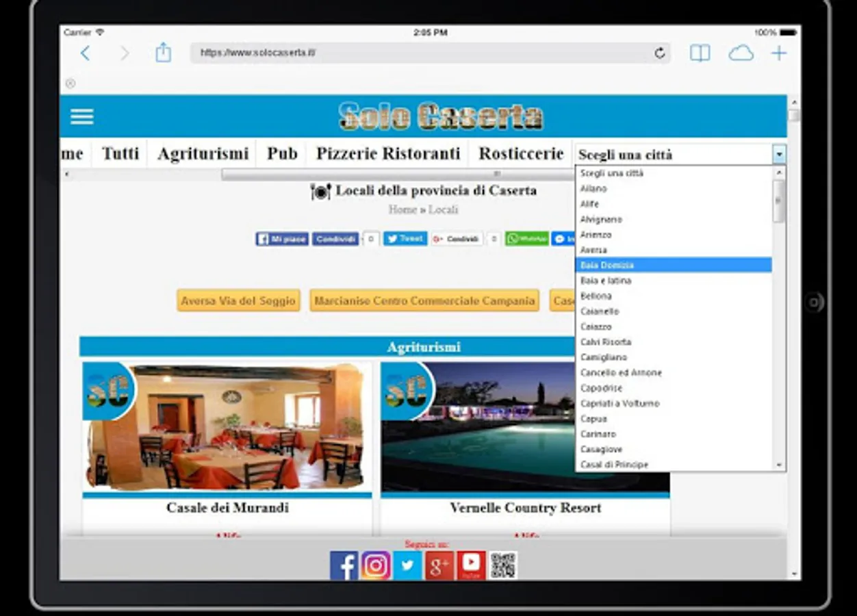Click the Solo Caserta logo
The width and height of the screenshot is (857, 616).
point(441,116)
